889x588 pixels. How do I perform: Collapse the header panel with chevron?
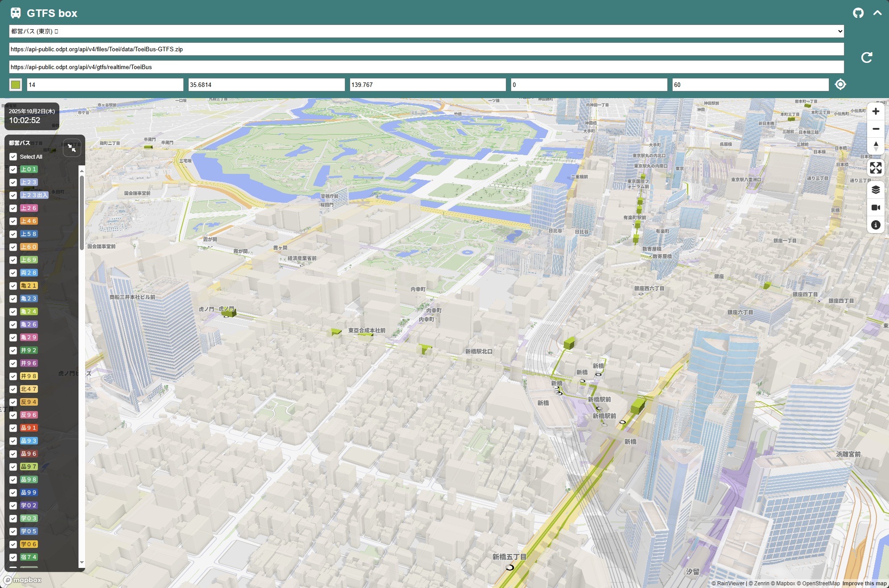[x=877, y=13]
